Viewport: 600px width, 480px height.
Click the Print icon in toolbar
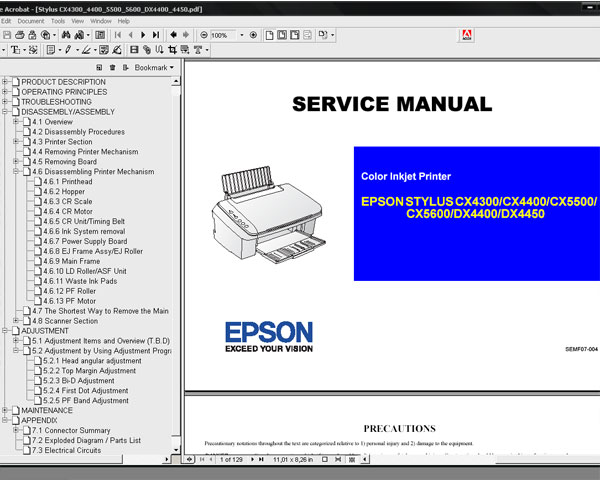point(20,35)
